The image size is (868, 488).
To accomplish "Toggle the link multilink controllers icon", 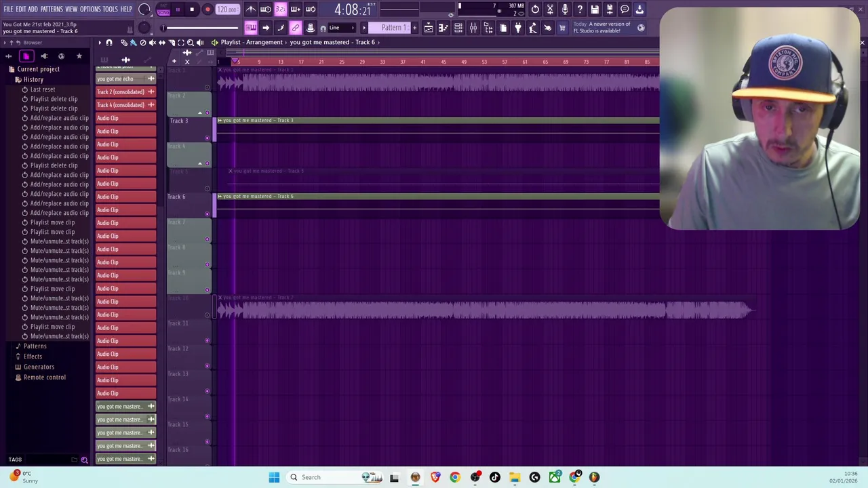I will point(296,28).
